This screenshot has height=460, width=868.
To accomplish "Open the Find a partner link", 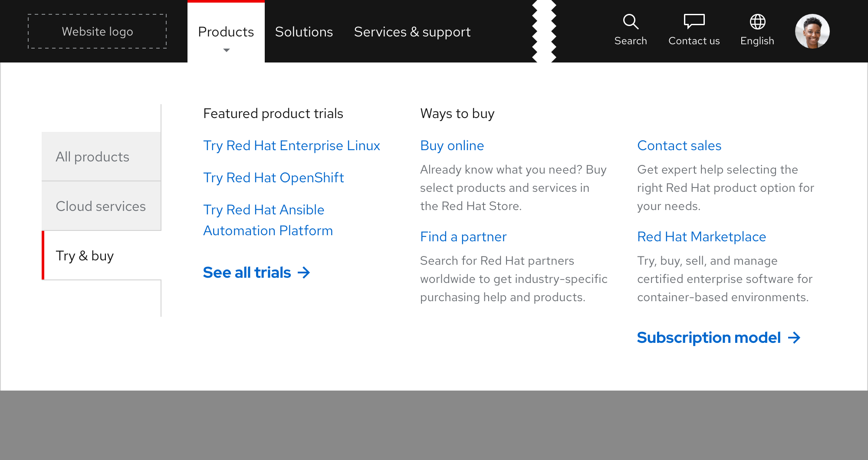I will (x=463, y=237).
